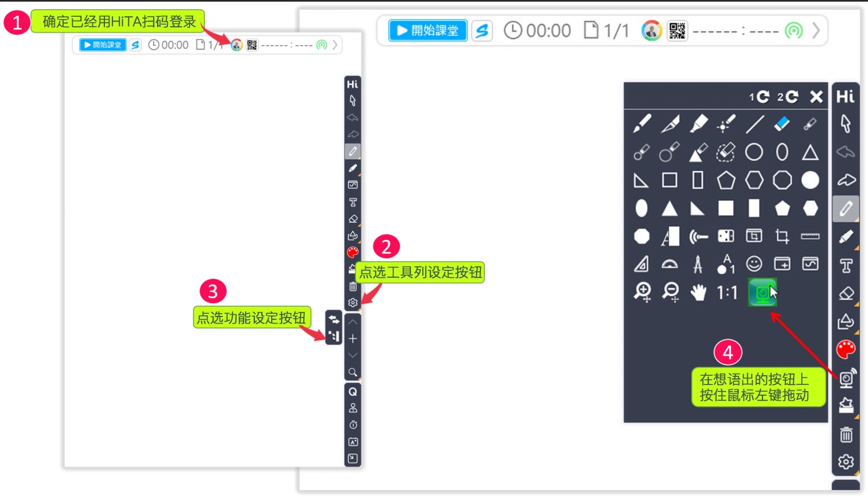The width and height of the screenshot is (868, 497).
Task: Reset toolbar layout with the 1 refresh icon
Action: pos(759,97)
